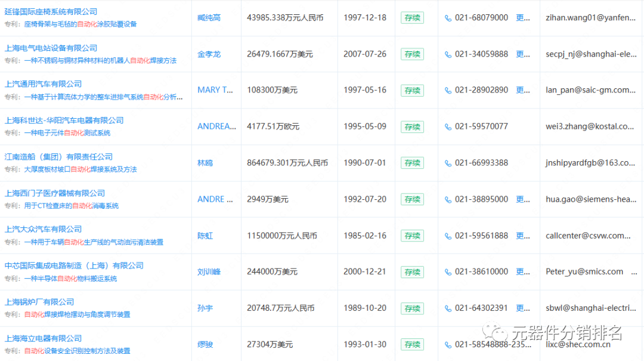Click phone icon beside 021-66993388

(x=448, y=163)
